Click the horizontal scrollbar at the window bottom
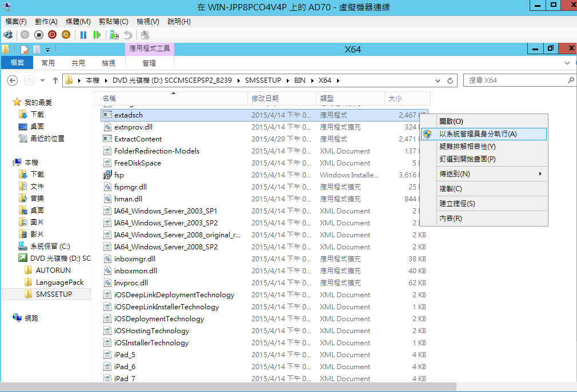Image resolution: width=577 pixels, height=392 pixels. pyautogui.click(x=228, y=386)
